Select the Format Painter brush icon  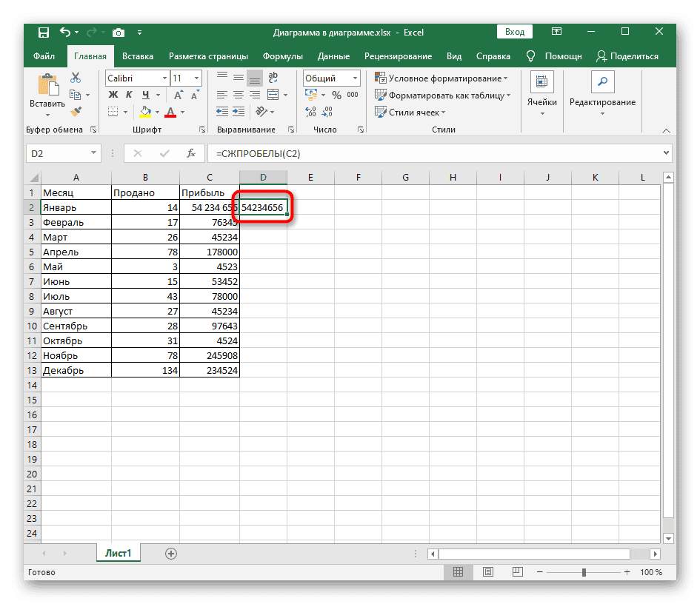pyautogui.click(x=75, y=111)
